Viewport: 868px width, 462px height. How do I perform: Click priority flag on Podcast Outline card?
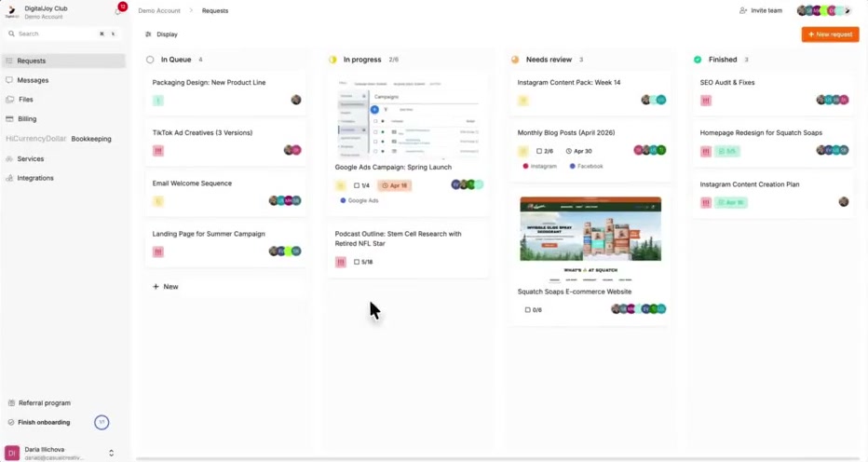(341, 262)
